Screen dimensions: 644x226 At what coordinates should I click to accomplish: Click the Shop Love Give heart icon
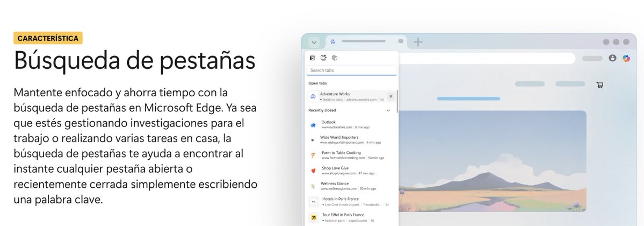pos(313,171)
